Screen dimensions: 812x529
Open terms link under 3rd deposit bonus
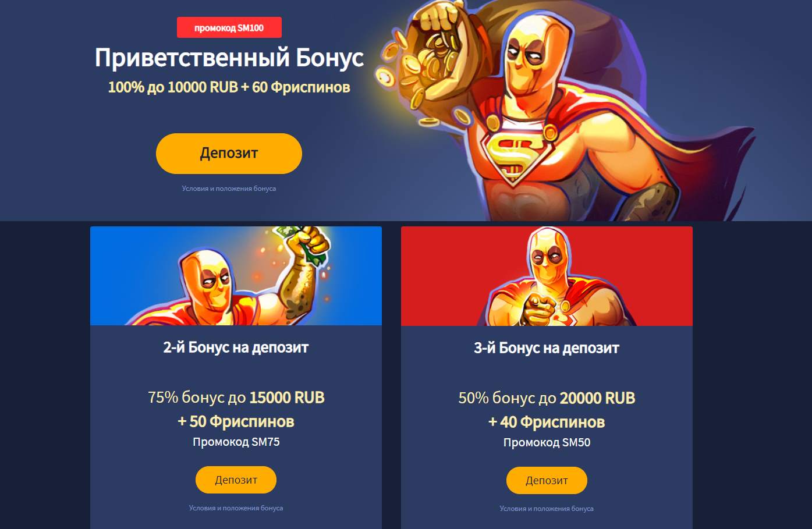(x=547, y=509)
